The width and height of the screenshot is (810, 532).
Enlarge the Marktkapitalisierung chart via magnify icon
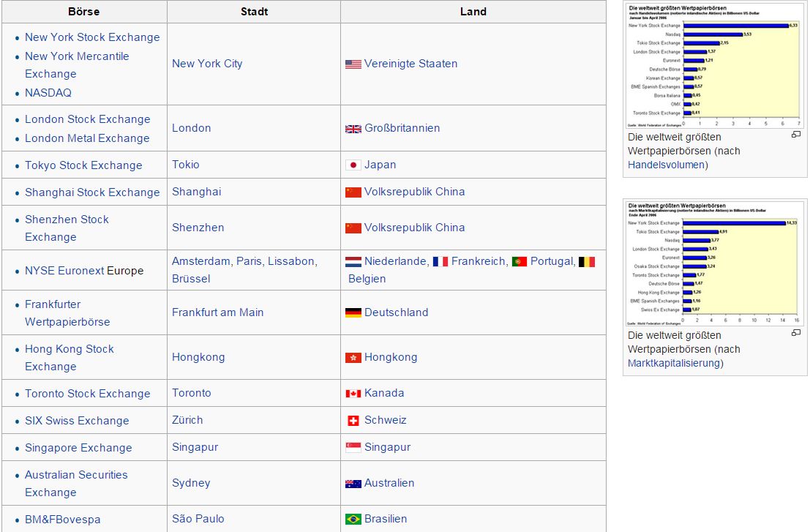tap(796, 333)
